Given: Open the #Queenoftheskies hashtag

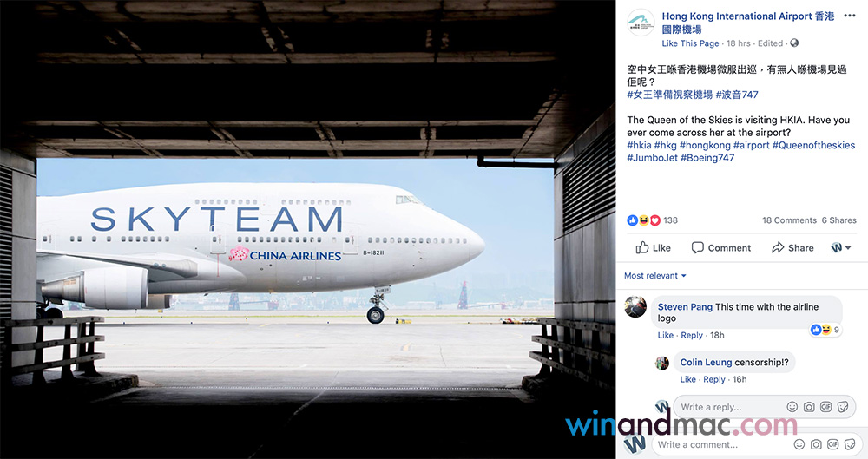Looking at the screenshot, I should coord(813,145).
